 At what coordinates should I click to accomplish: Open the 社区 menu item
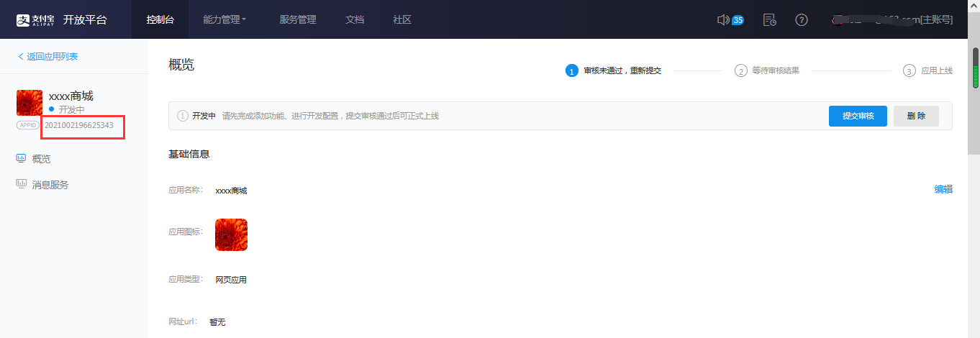click(x=402, y=19)
